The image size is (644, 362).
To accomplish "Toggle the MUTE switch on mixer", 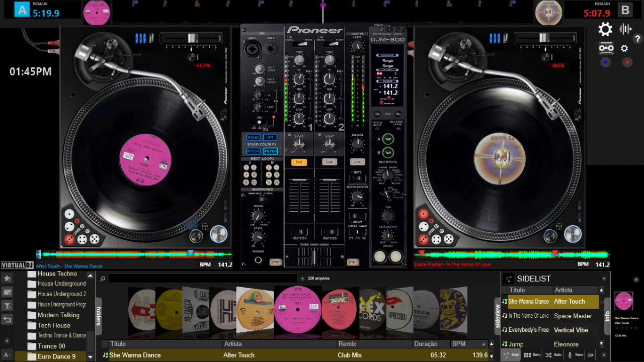I will tap(357, 178).
